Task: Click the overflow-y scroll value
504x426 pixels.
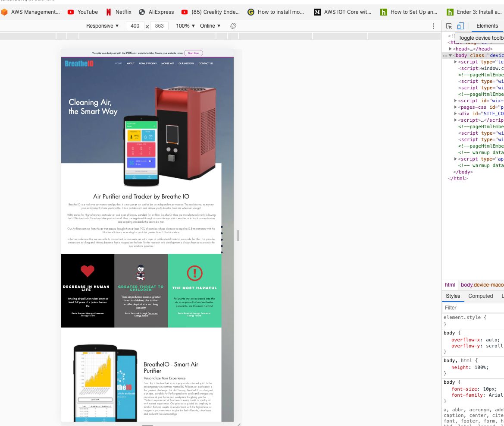Action: pos(494,346)
